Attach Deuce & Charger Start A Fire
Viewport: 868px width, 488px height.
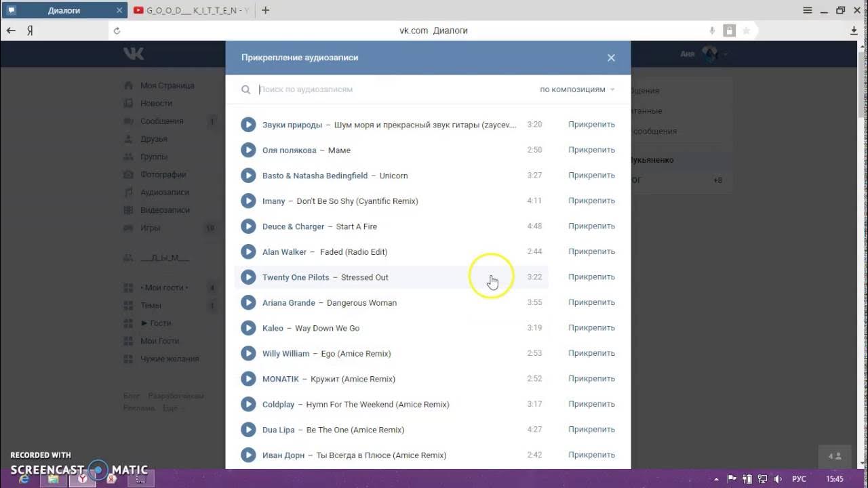(591, 226)
